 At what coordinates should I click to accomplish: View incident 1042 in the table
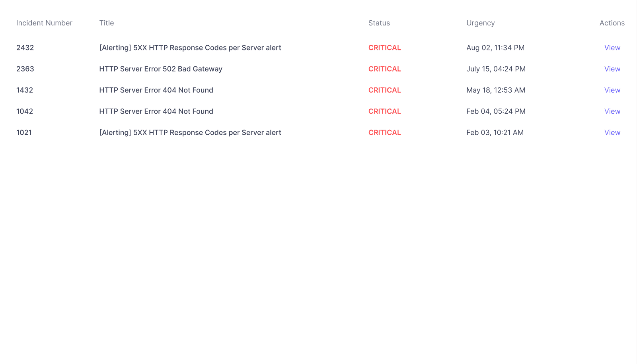tap(612, 111)
